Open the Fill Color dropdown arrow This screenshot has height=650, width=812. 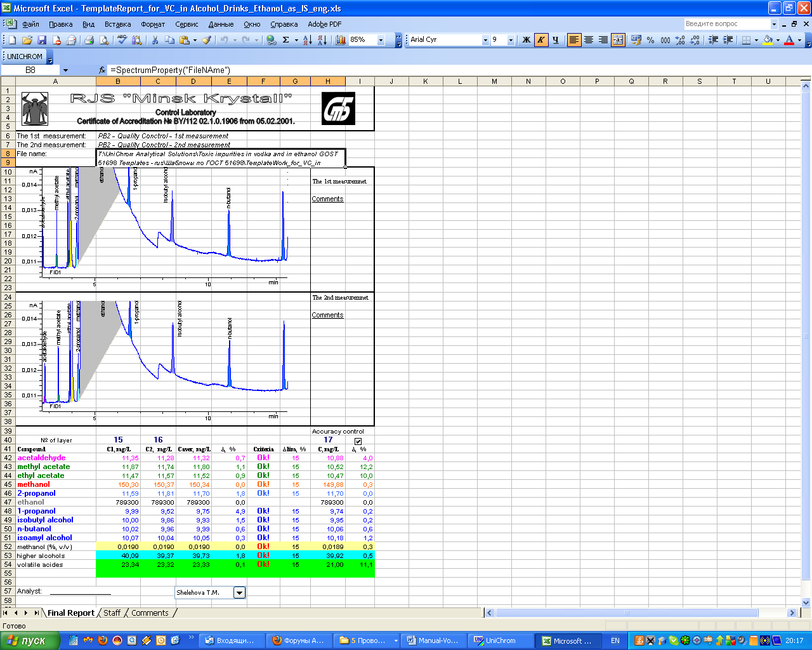click(778, 40)
